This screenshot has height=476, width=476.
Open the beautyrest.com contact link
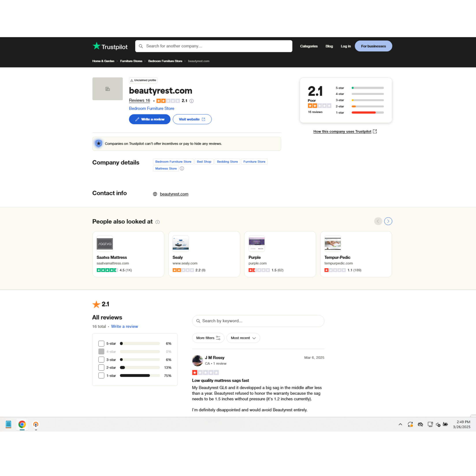pos(174,194)
